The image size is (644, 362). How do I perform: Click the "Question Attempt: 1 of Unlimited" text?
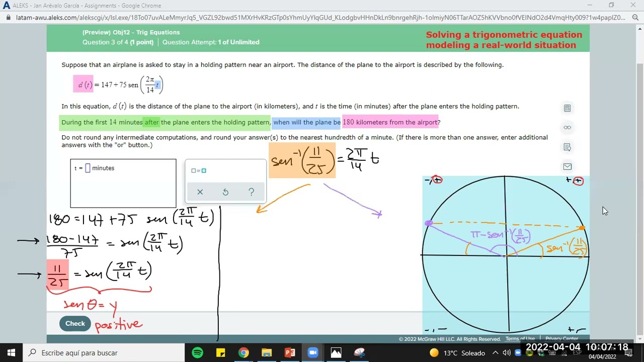tap(211, 42)
